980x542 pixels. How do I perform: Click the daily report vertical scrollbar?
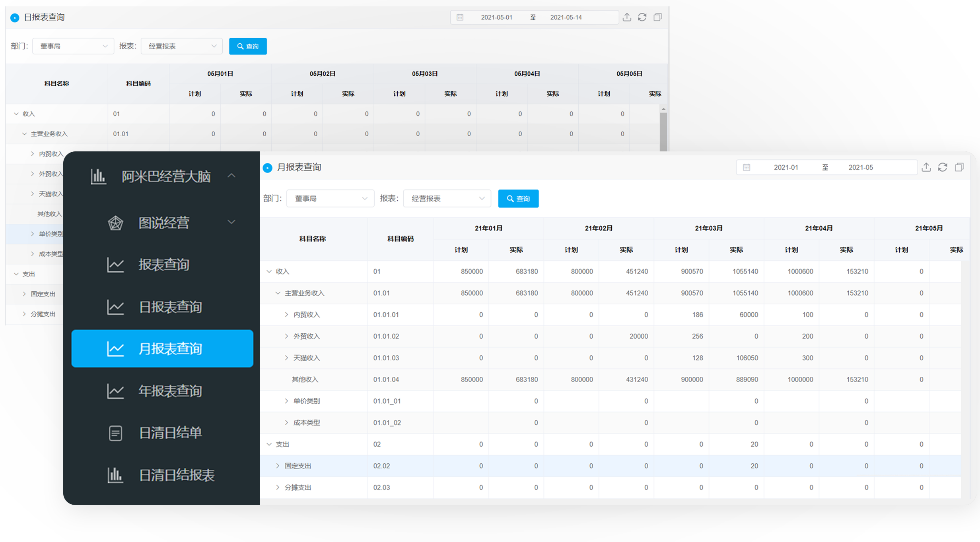pos(663,131)
